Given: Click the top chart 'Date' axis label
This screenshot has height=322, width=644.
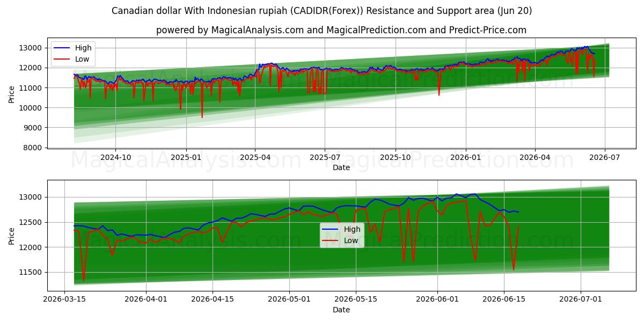Looking at the screenshot, I should (x=341, y=167).
